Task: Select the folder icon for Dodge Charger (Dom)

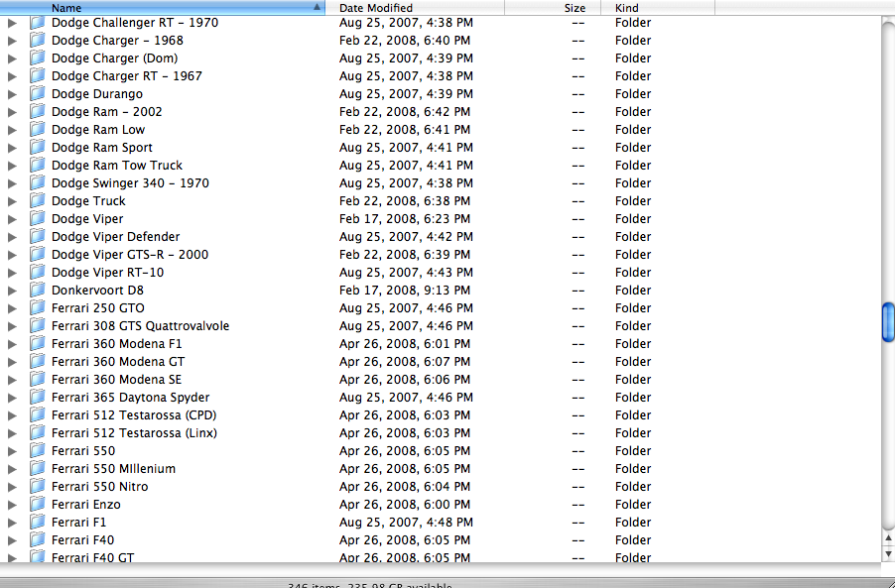Action: [x=38, y=59]
